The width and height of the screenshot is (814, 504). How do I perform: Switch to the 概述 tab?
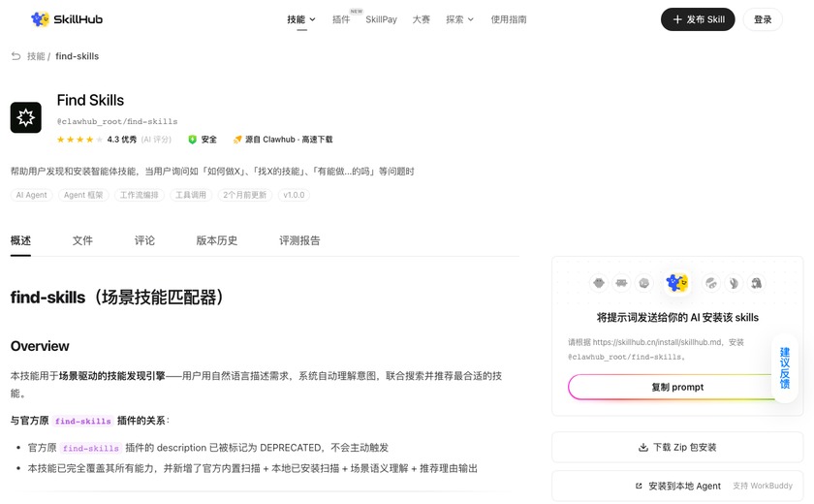point(20,240)
